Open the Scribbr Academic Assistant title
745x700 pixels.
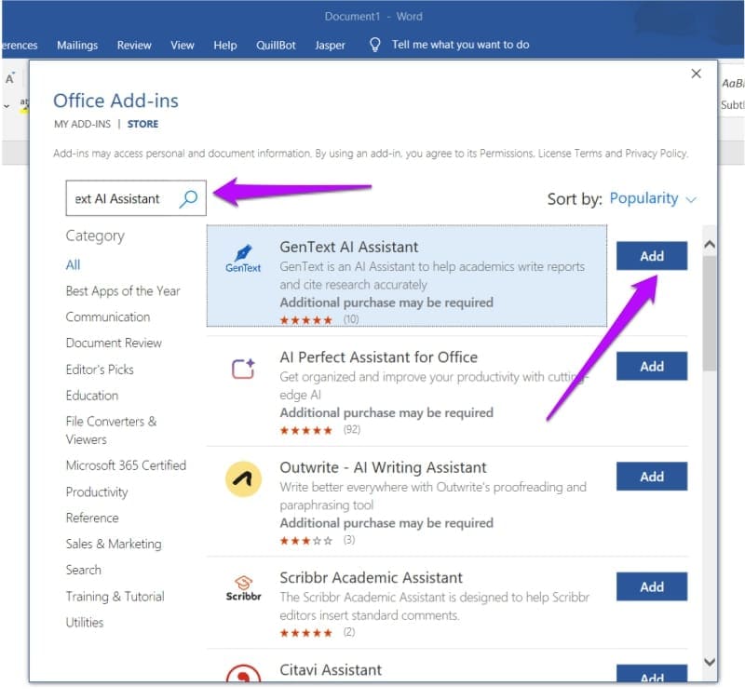coord(371,577)
